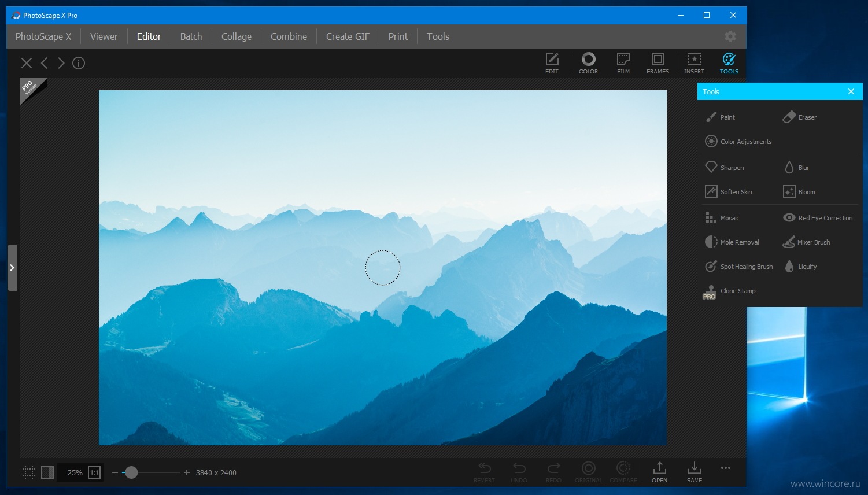Expand the left side panel
Image resolution: width=868 pixels, height=495 pixels.
tap(12, 268)
